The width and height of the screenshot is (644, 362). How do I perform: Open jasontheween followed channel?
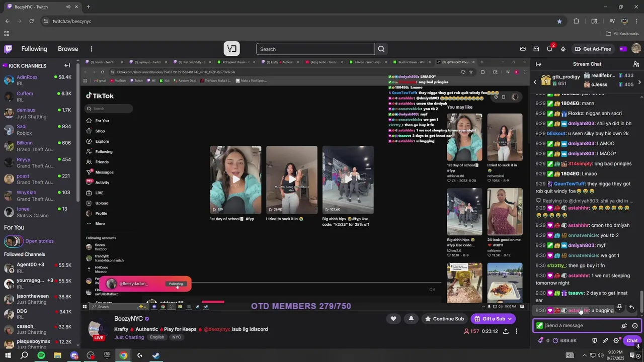pyautogui.click(x=38, y=299)
